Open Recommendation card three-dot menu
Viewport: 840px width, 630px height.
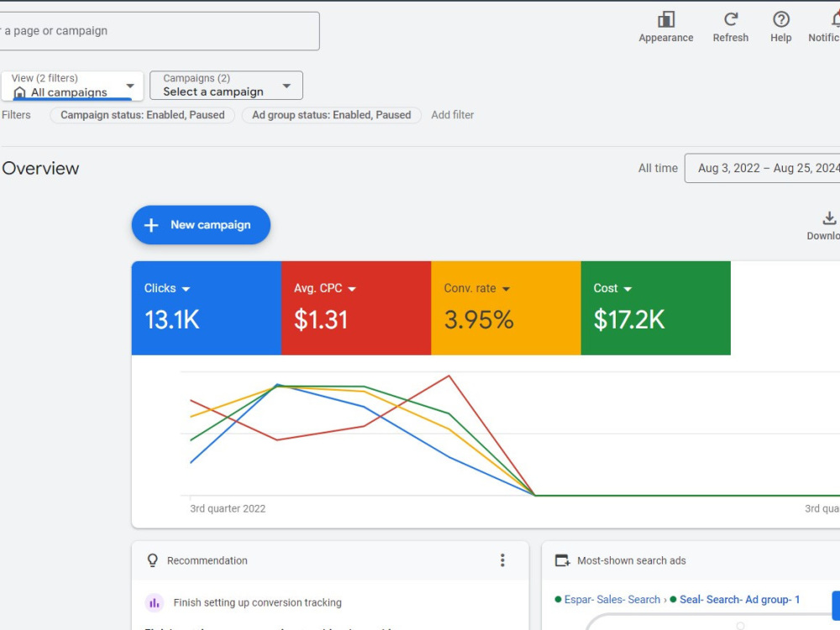coord(502,560)
